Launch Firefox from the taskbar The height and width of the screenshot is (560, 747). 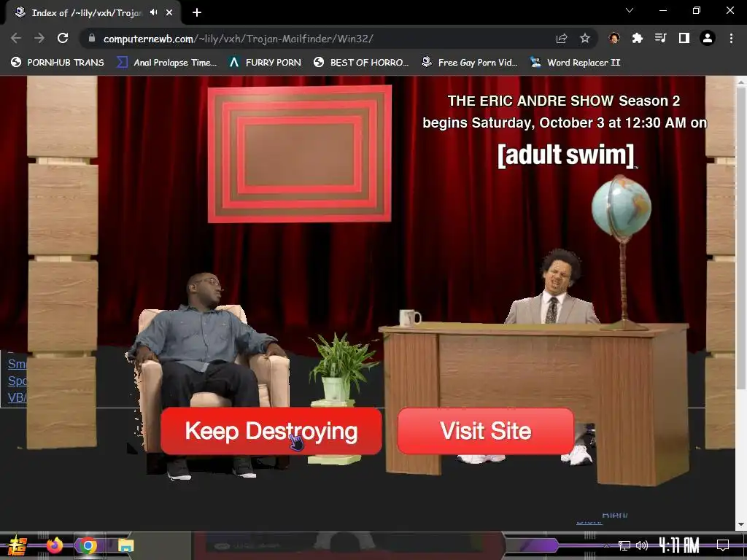[54, 545]
